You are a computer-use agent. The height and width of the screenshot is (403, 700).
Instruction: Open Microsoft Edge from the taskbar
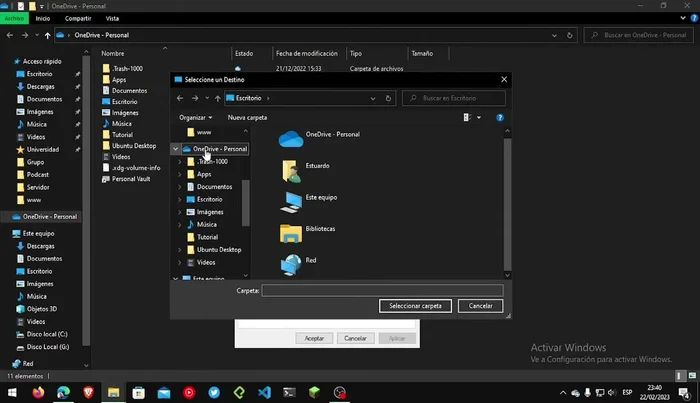[x=63, y=393]
